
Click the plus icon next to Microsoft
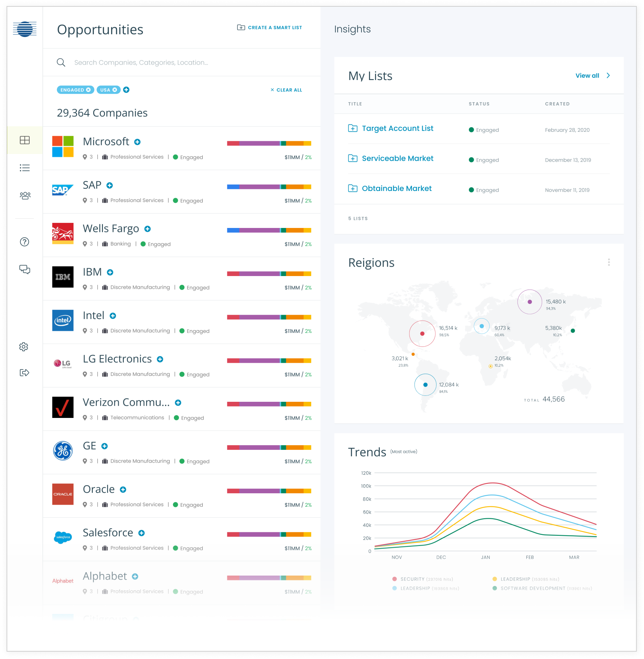click(x=137, y=142)
